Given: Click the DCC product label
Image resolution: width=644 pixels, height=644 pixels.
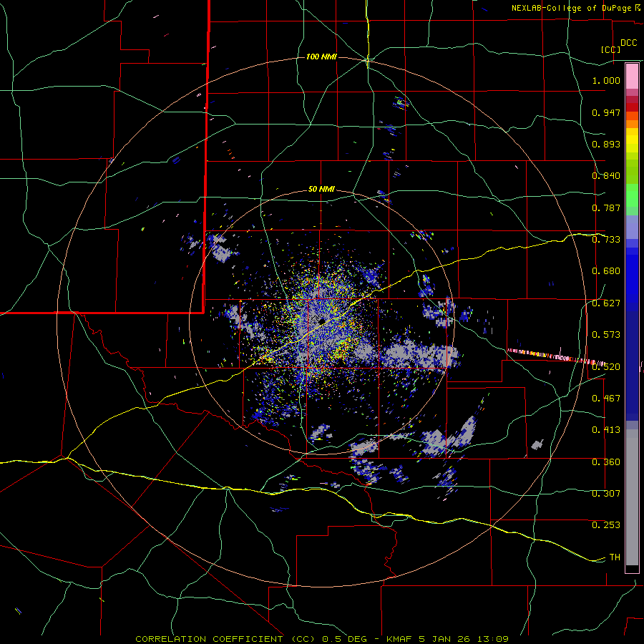Looking at the screenshot, I should click(x=628, y=43).
